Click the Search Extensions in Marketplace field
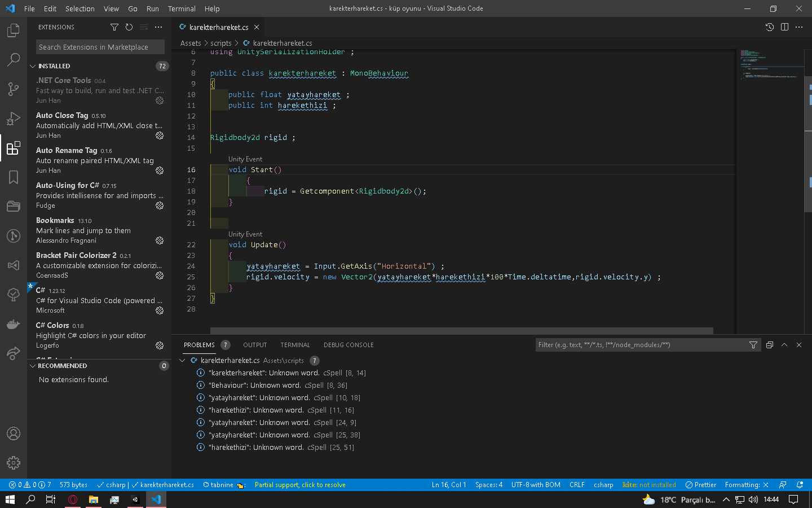This screenshot has height=508, width=812. 100,47
